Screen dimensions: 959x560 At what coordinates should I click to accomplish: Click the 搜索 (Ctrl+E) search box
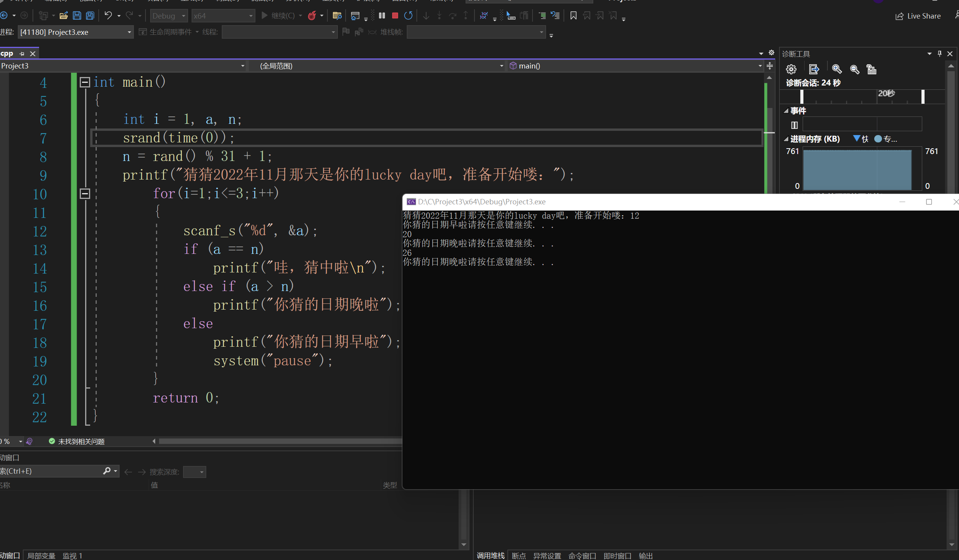tap(50, 471)
